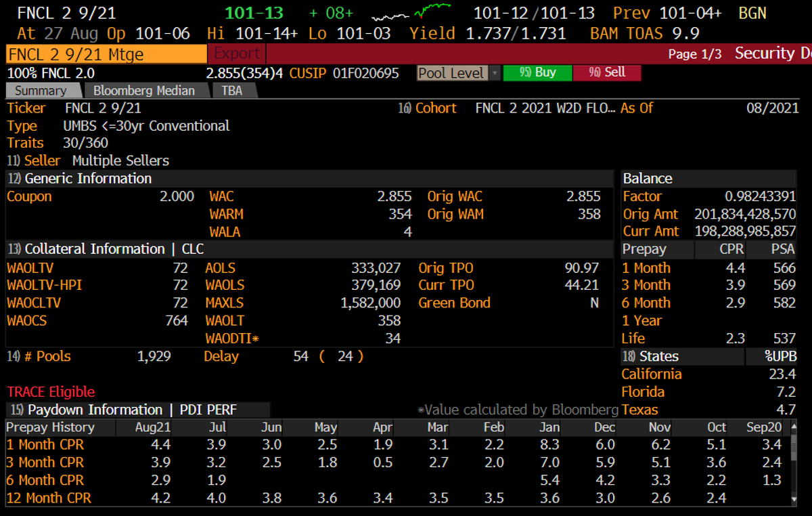The image size is (812, 516).
Task: Click the red Sell button
Action: 607,73
